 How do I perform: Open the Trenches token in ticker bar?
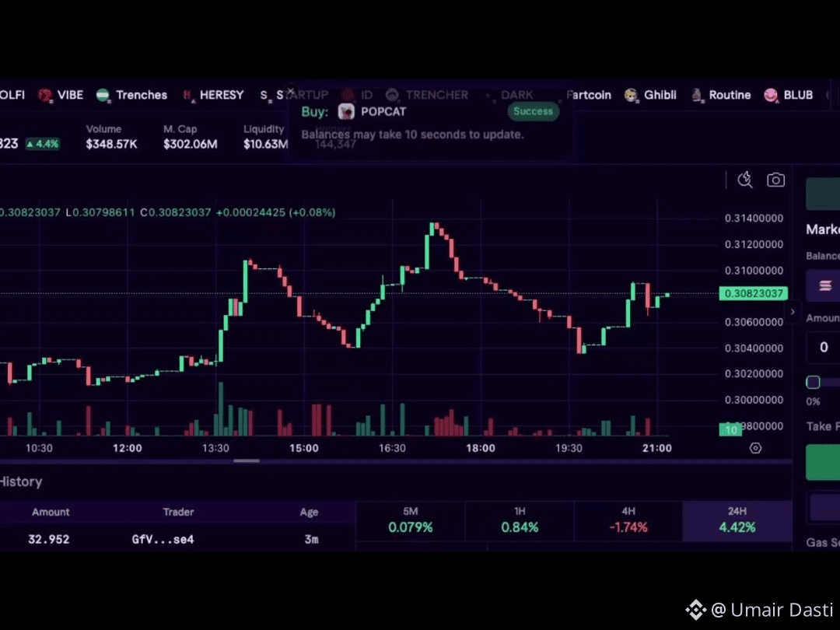[131, 96]
